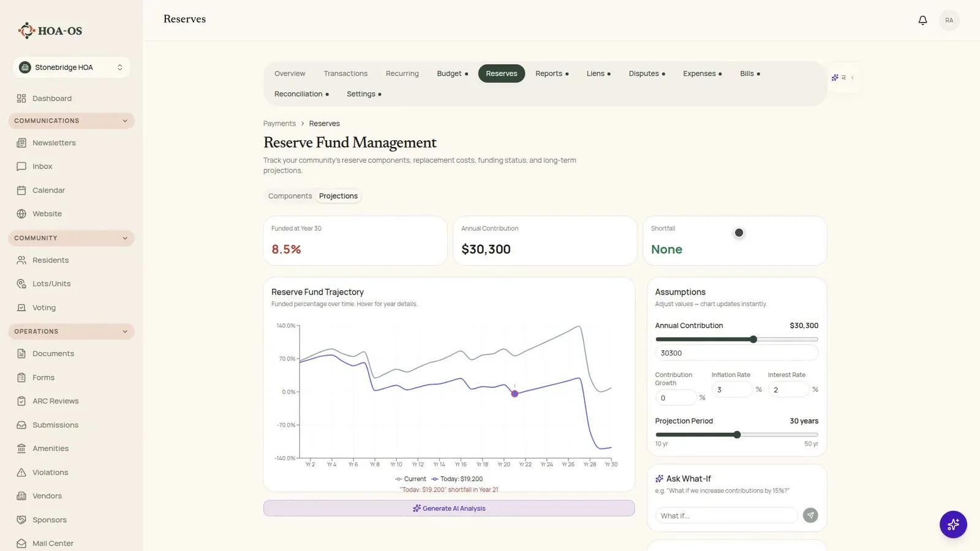The height and width of the screenshot is (551, 980).
Task: Focus the Interest Rate field
Action: pos(788,390)
